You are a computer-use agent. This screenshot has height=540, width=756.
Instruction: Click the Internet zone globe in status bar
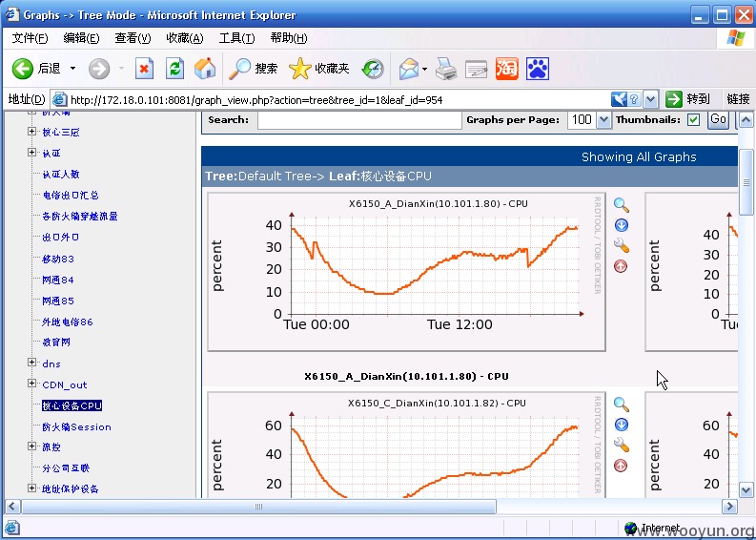630,528
